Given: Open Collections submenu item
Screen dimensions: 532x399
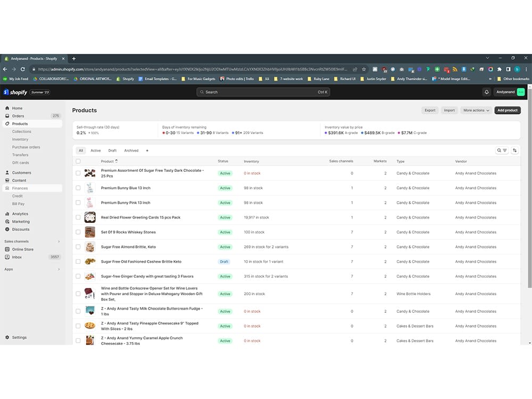Looking at the screenshot, I should point(22,131).
